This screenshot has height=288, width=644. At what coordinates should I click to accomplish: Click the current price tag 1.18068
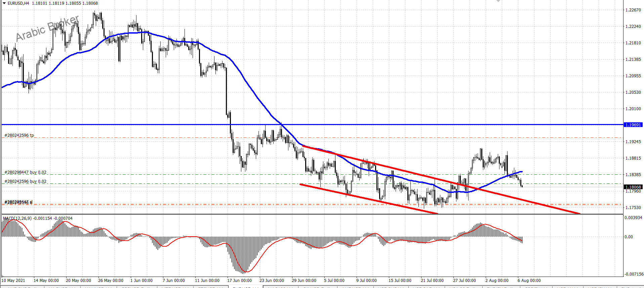click(x=633, y=187)
